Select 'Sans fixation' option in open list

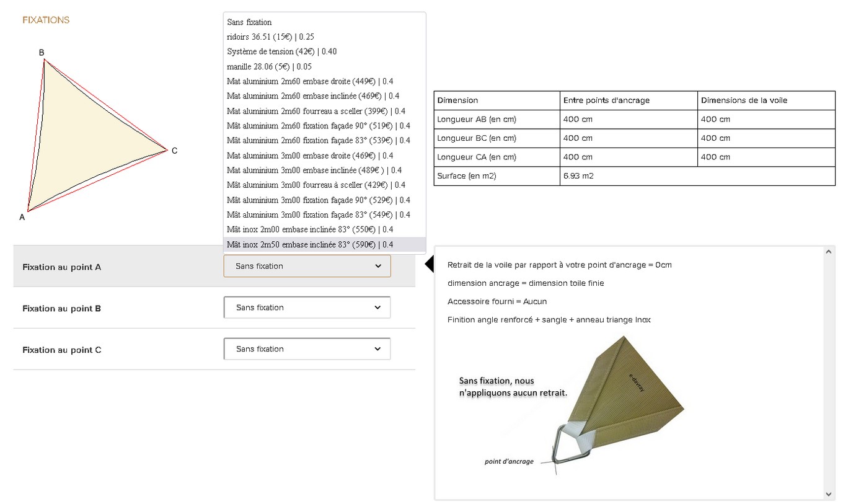coord(324,22)
